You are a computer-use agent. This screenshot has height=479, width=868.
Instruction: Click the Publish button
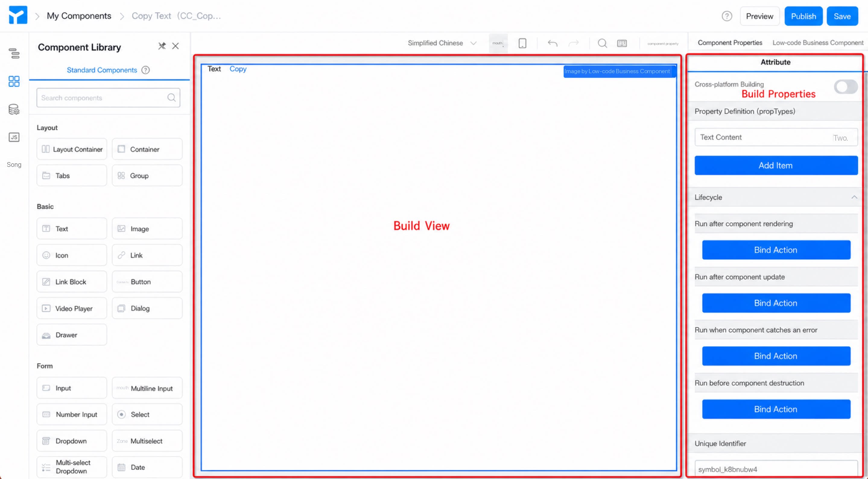pyautogui.click(x=803, y=16)
